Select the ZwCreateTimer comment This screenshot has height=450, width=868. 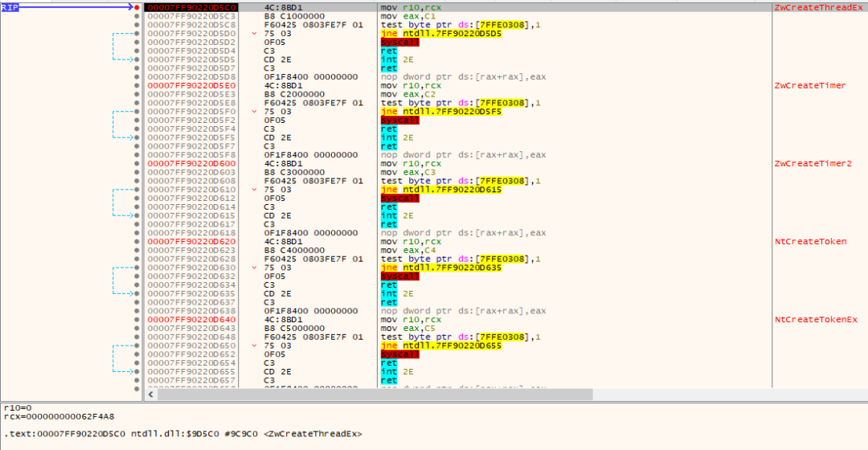click(x=810, y=86)
